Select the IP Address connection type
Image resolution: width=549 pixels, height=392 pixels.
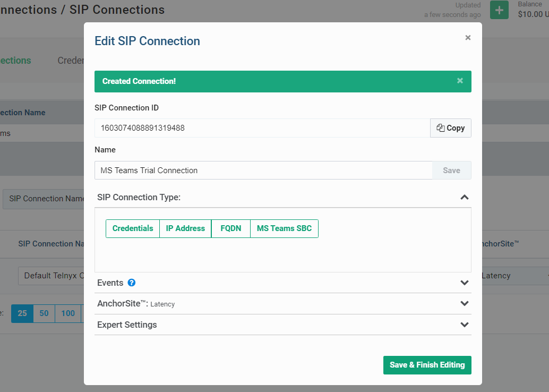click(x=185, y=228)
